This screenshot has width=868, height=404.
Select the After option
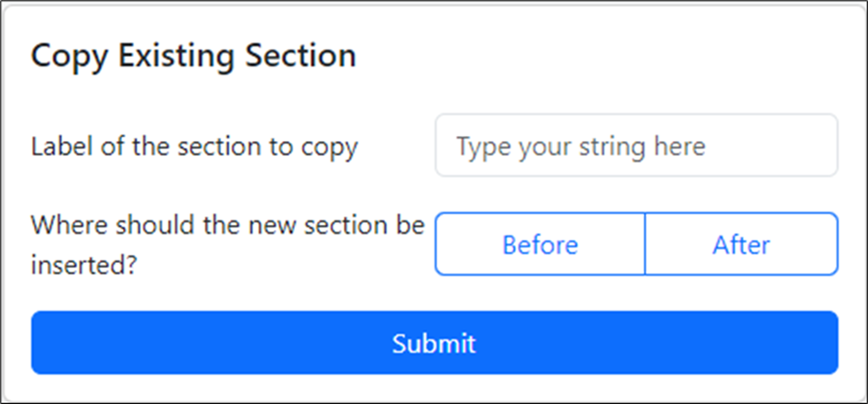(x=742, y=244)
